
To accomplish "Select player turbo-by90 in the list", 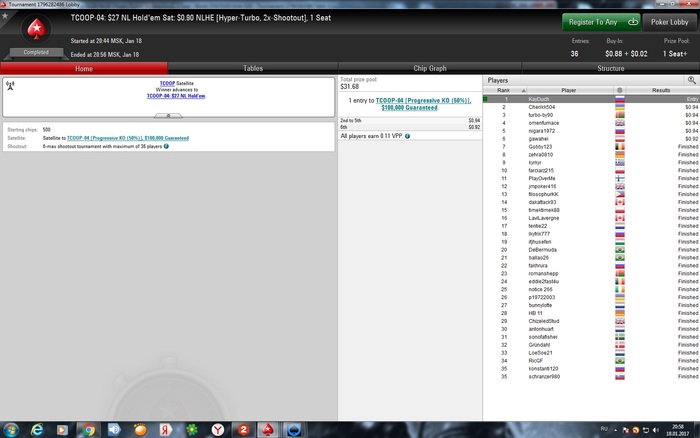I will pyautogui.click(x=591, y=115).
